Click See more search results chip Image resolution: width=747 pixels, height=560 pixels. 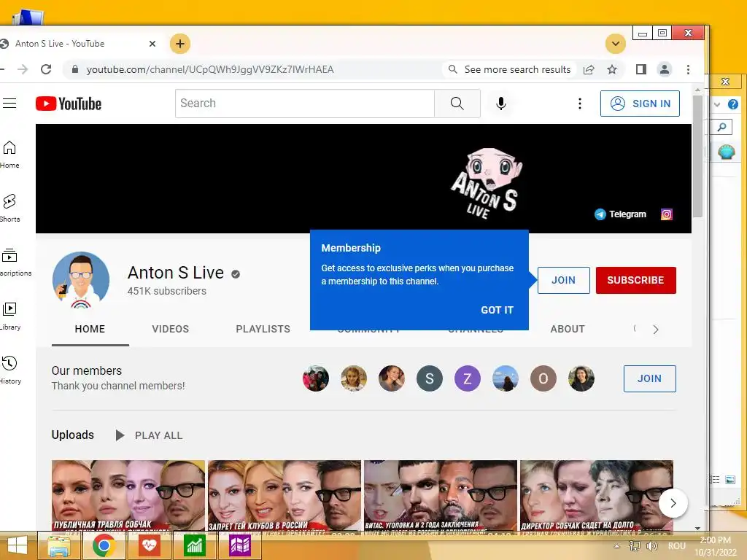coord(510,69)
